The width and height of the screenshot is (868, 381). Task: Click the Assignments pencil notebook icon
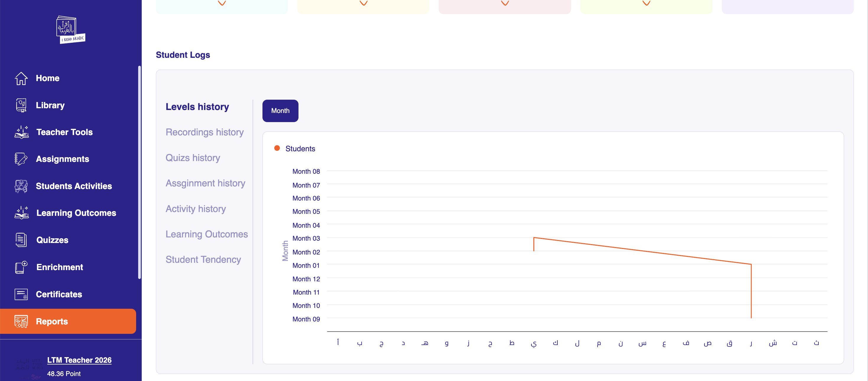click(x=21, y=159)
